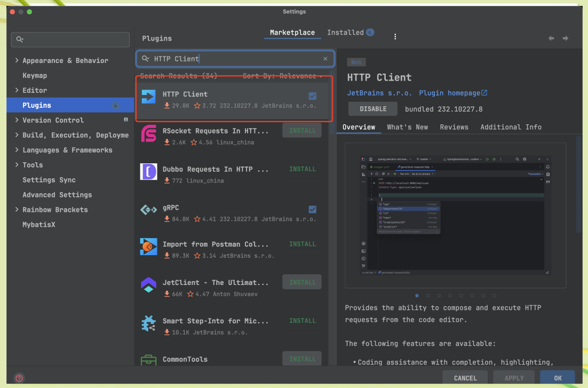The width and height of the screenshot is (588, 388).
Task: Uncheck the gRPC plugin checkbox
Action: pyautogui.click(x=312, y=209)
